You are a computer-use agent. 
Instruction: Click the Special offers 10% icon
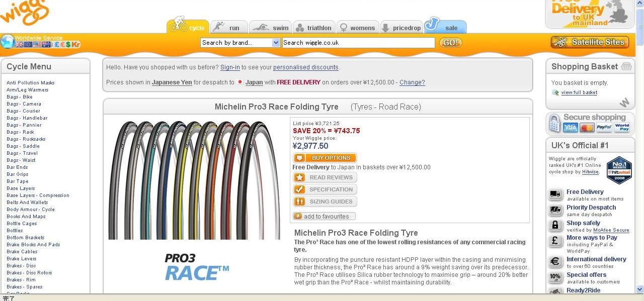[x=555, y=277]
